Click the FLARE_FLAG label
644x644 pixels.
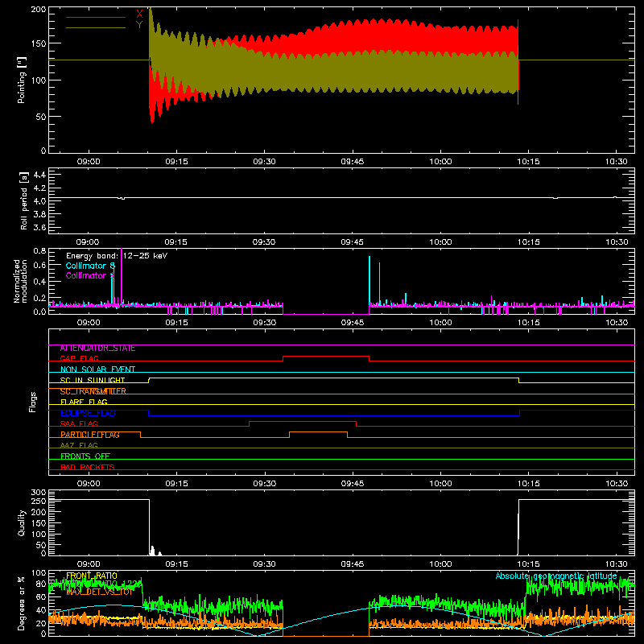point(84,402)
